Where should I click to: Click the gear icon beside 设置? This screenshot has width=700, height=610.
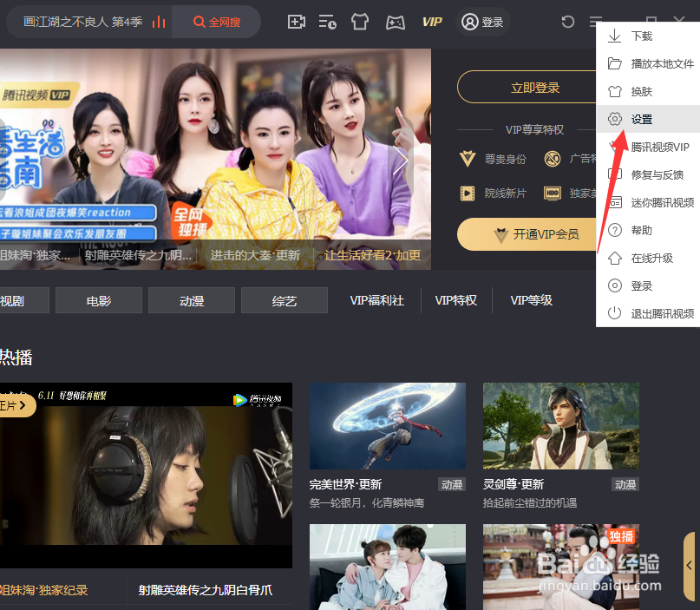(x=615, y=119)
